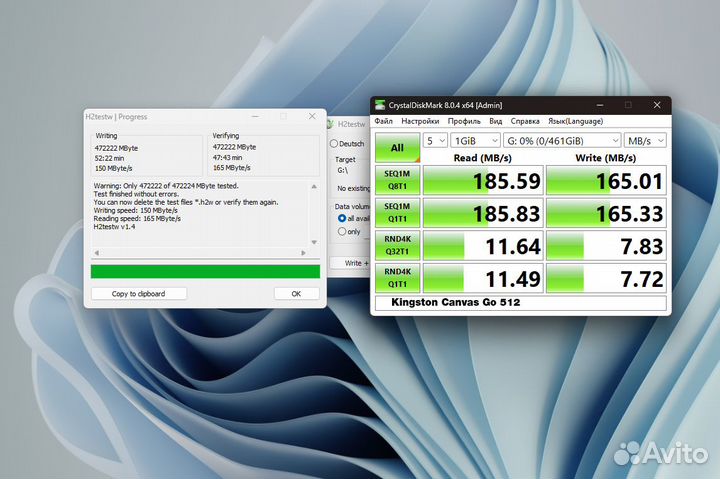Open the Справка menu

[x=525, y=121]
